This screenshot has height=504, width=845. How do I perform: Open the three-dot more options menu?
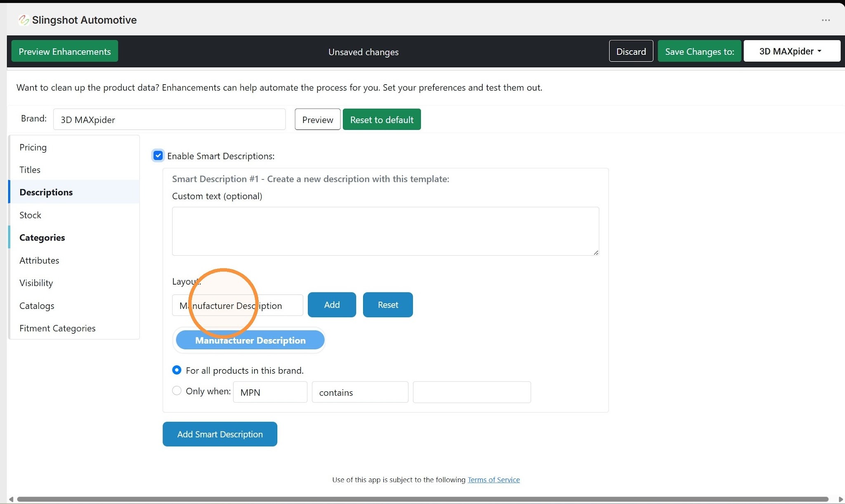coord(826,20)
